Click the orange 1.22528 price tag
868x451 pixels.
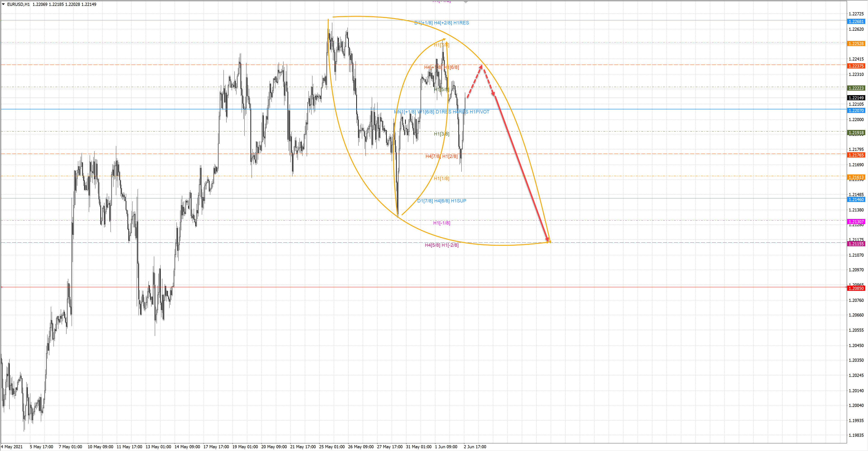[856, 44]
